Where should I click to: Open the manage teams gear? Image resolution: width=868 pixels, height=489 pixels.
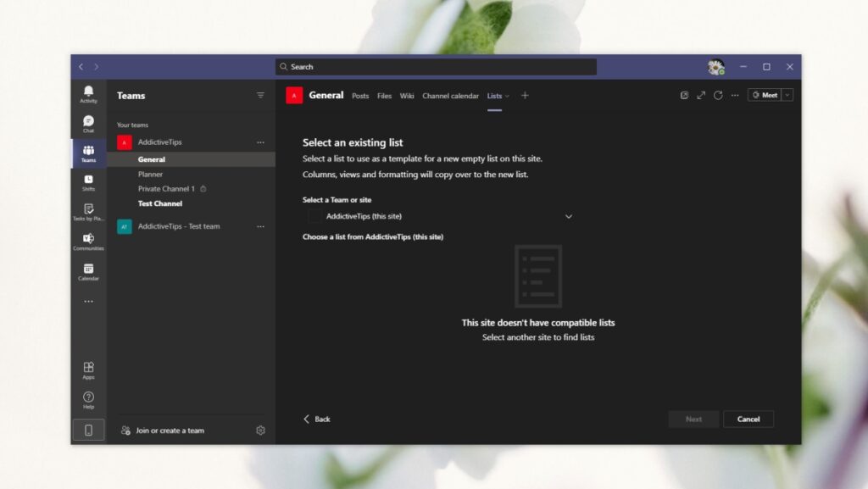(x=260, y=430)
